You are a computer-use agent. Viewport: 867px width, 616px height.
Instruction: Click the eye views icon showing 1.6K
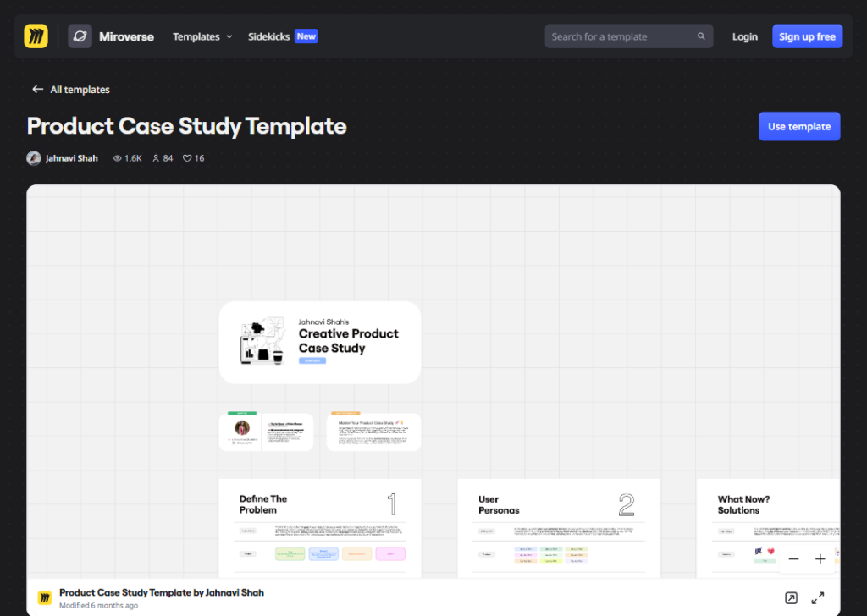point(117,158)
